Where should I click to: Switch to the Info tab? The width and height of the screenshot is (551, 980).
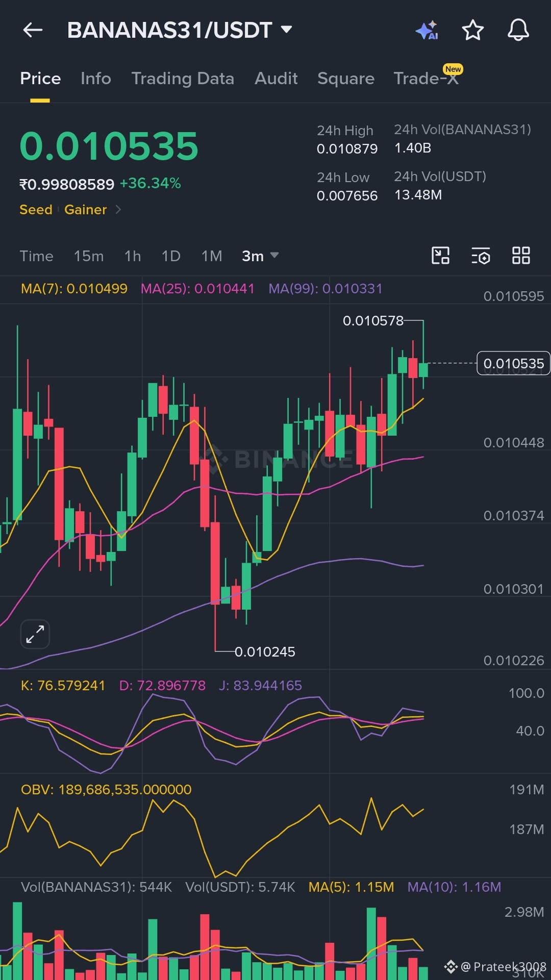96,79
